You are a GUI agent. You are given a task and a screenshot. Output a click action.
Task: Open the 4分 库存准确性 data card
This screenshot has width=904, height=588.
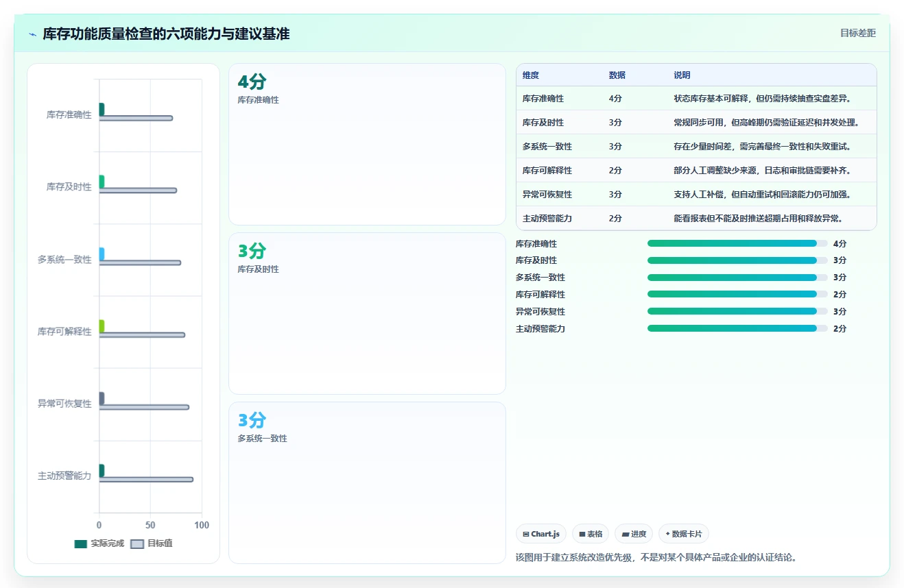(367, 145)
